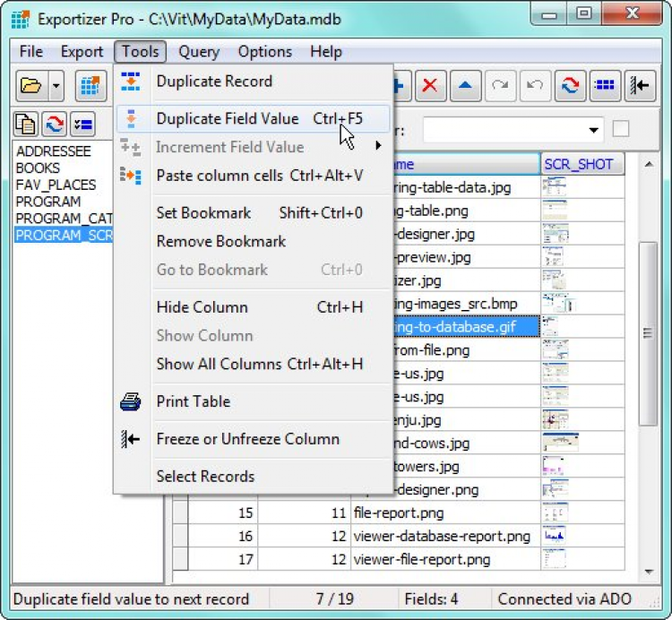
Task: Open the Options menu
Action: click(265, 51)
